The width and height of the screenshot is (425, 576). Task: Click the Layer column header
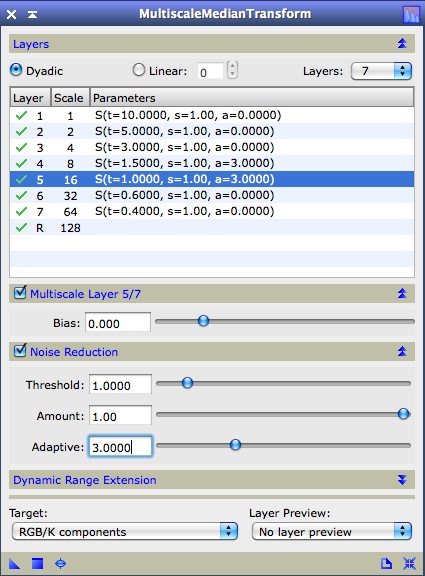click(x=30, y=98)
